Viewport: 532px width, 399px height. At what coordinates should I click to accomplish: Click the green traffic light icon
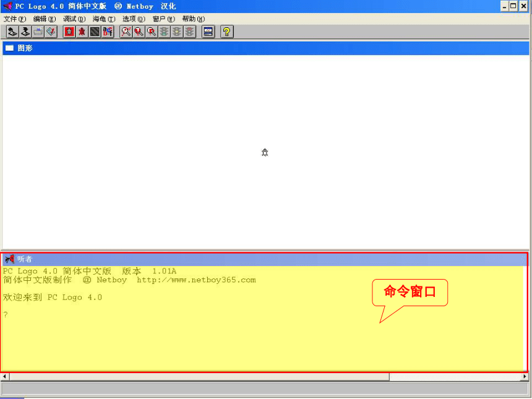click(x=164, y=32)
